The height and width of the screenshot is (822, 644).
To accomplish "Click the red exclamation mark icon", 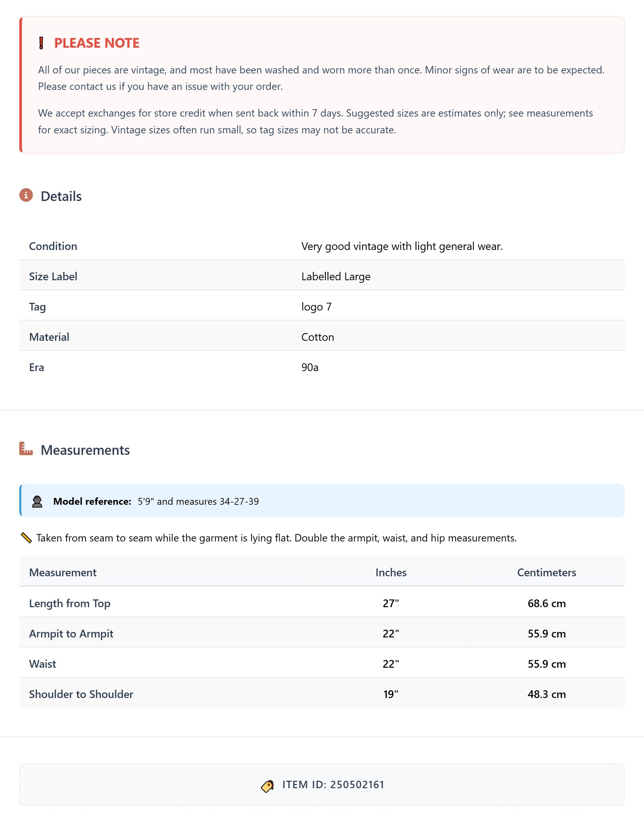I will coord(41,43).
